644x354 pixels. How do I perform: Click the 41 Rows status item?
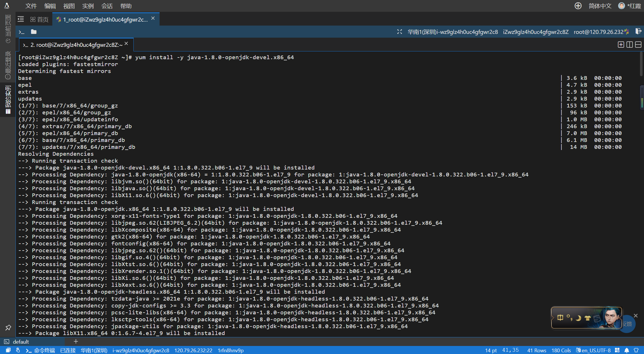(x=536, y=350)
